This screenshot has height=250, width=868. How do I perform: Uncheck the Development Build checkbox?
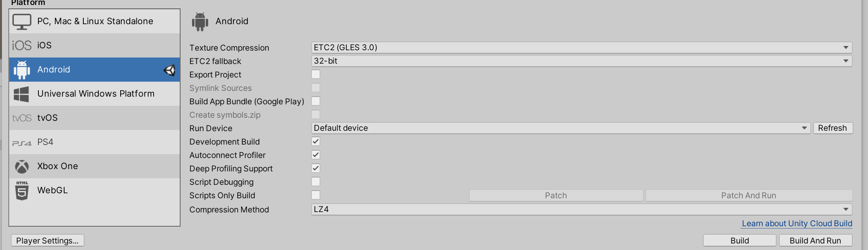pos(316,141)
